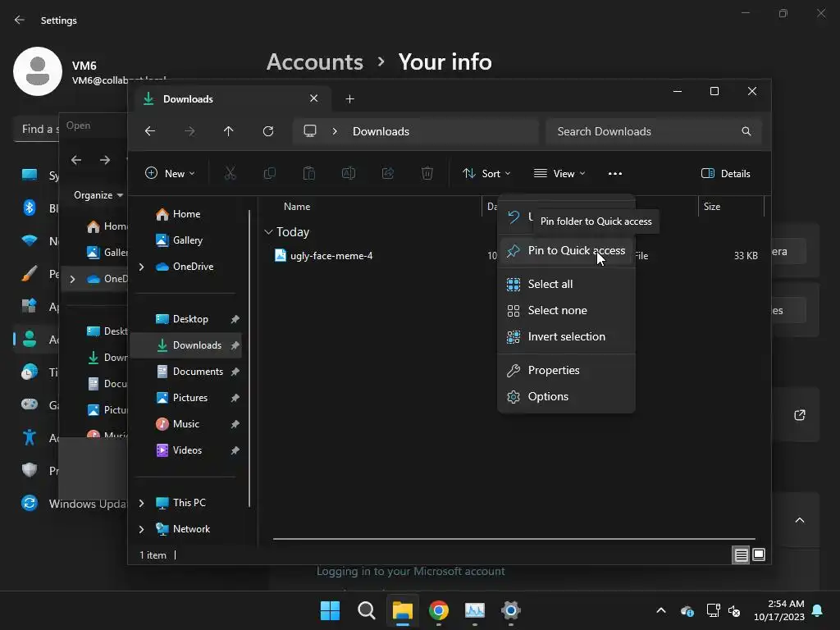
Task: Open the Sort dropdown
Action: tap(486, 173)
